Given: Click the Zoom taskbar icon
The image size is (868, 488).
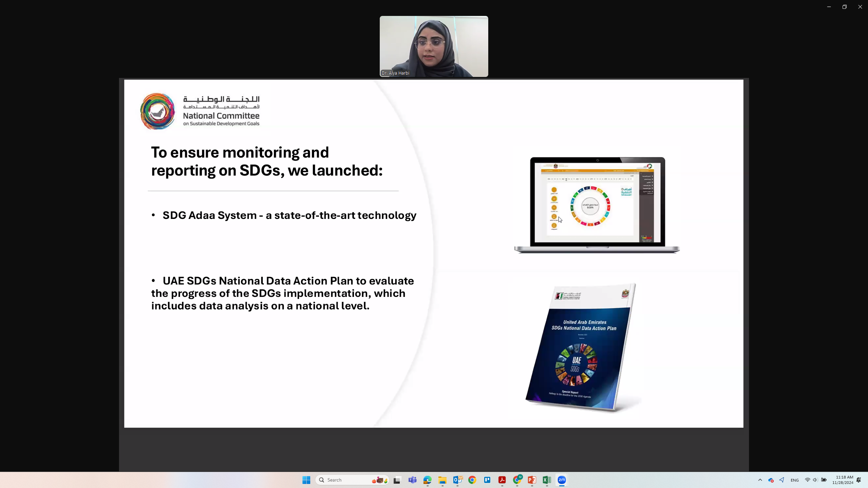Looking at the screenshot, I should coord(562,480).
